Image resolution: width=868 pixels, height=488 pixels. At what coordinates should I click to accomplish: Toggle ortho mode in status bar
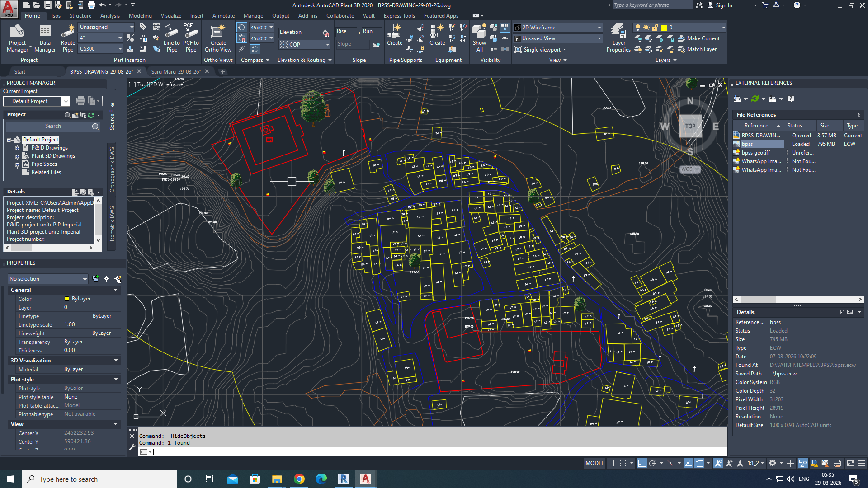[642, 463]
